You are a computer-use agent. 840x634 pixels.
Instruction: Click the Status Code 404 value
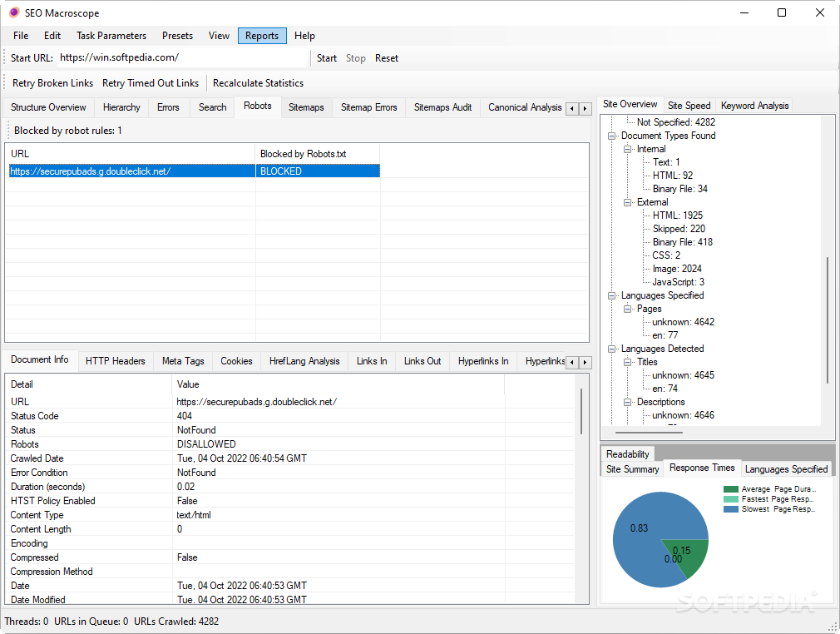185,416
